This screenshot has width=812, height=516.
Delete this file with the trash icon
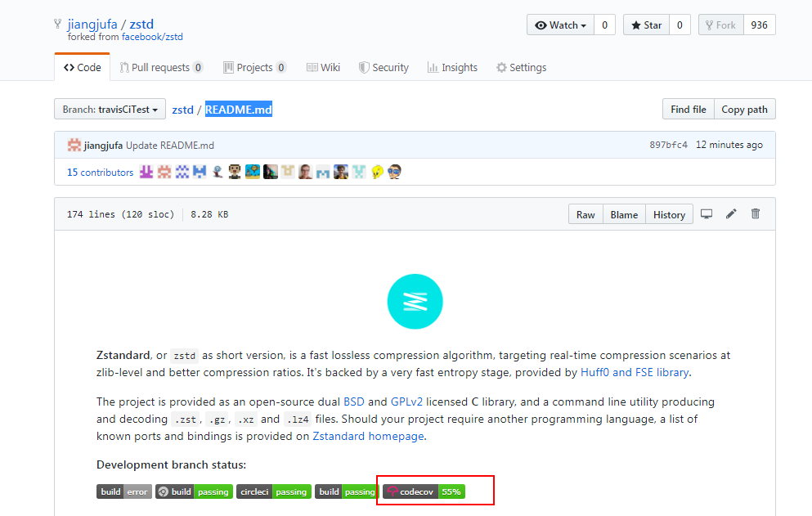click(756, 213)
